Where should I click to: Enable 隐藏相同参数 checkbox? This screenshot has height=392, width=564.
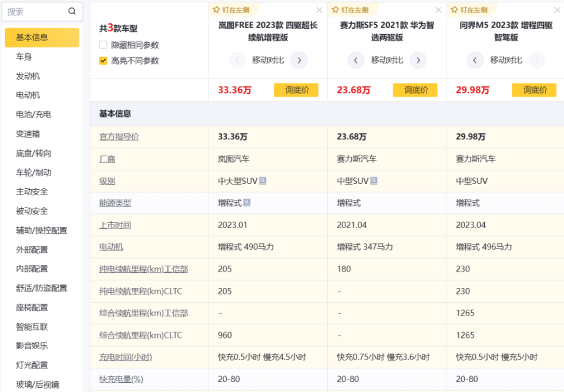tap(103, 45)
